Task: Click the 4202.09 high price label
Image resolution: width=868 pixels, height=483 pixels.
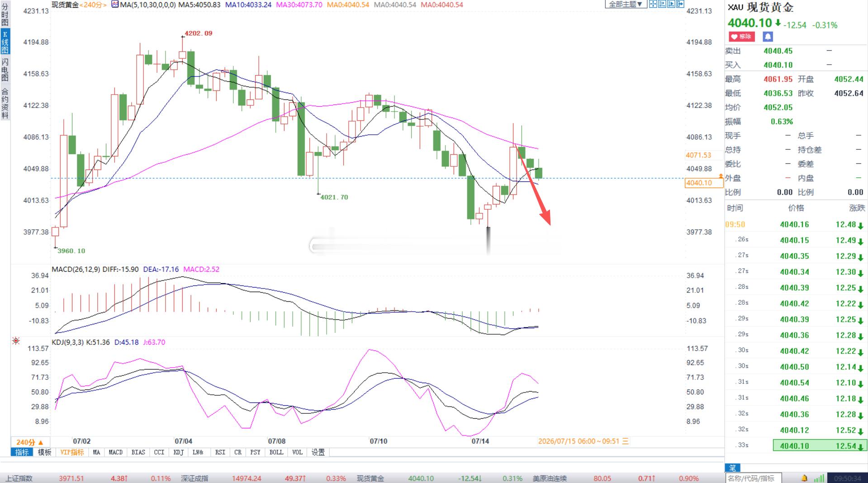Action: pyautogui.click(x=198, y=33)
